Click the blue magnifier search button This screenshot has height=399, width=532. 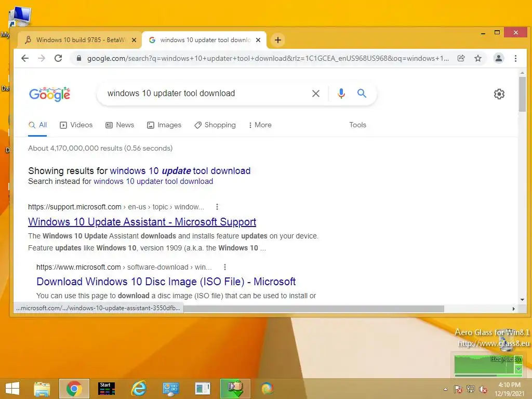(362, 94)
